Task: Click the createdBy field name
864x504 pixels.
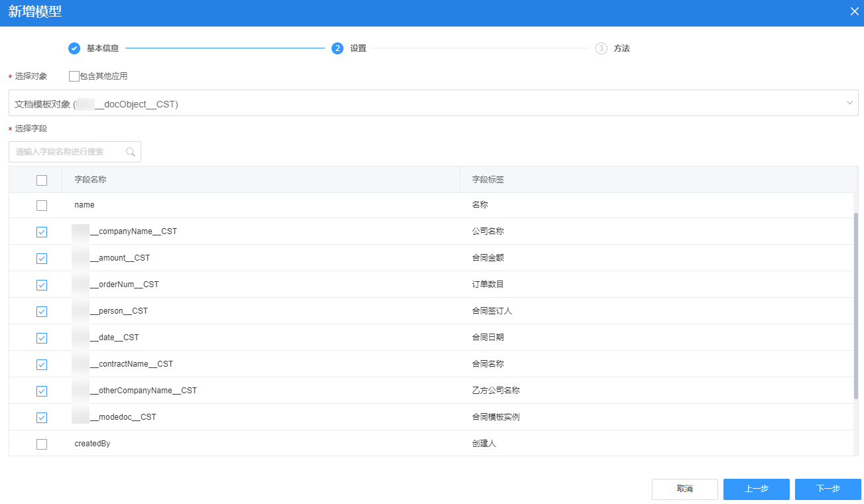Action: (x=92, y=444)
